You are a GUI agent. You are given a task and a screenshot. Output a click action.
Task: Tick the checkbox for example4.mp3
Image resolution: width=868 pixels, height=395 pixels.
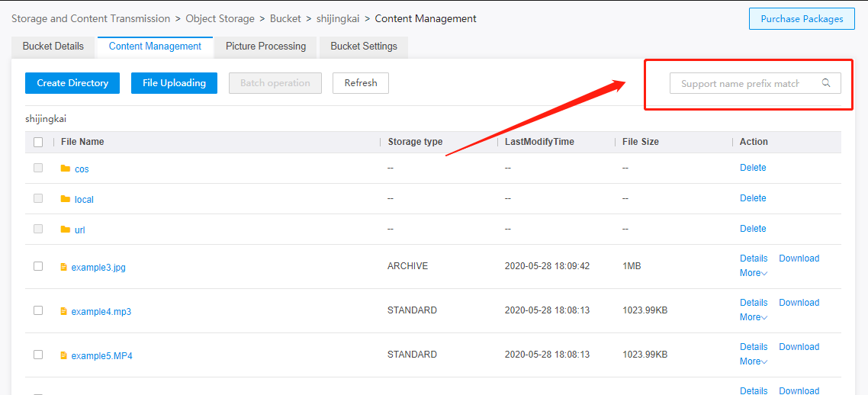(x=38, y=310)
